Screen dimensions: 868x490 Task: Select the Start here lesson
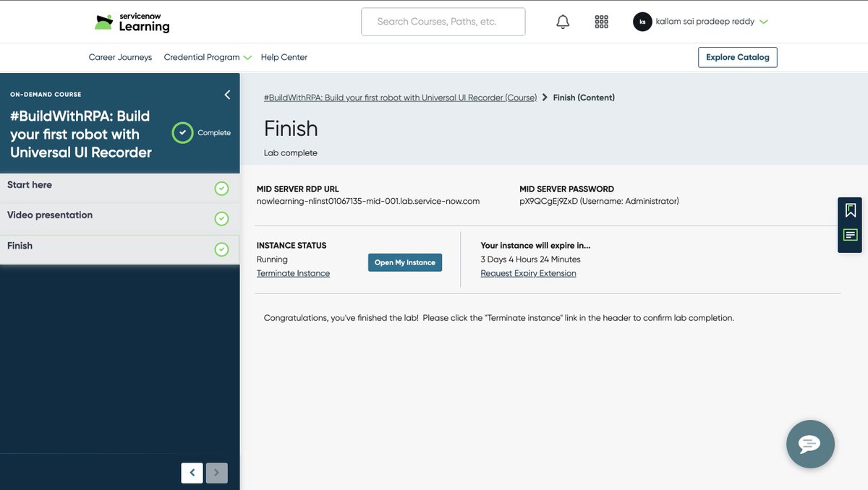coord(119,188)
